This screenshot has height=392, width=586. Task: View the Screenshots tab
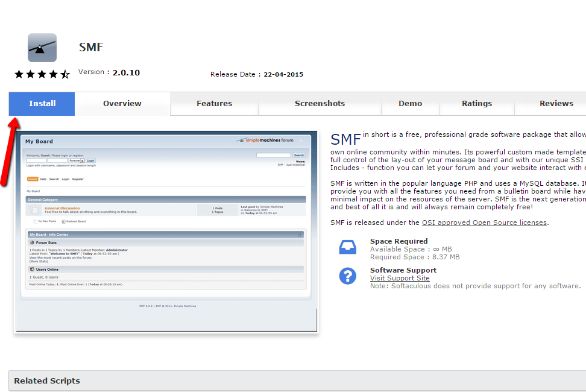pyautogui.click(x=320, y=103)
